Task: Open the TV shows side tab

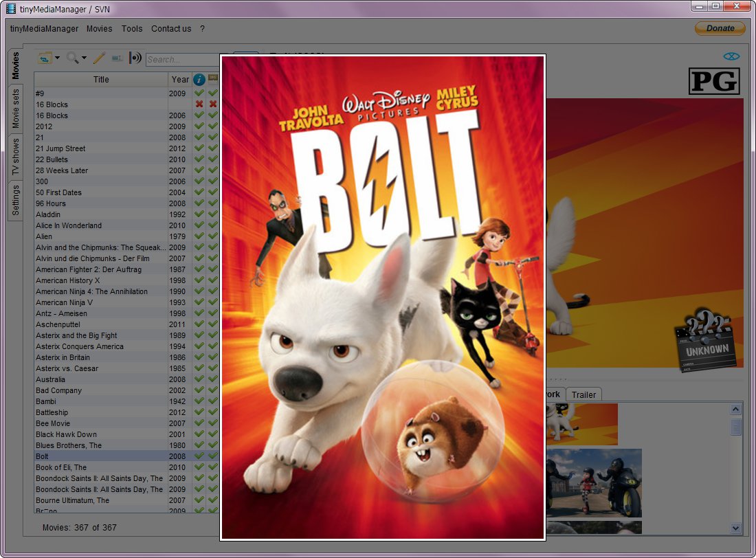Action: click(16, 157)
